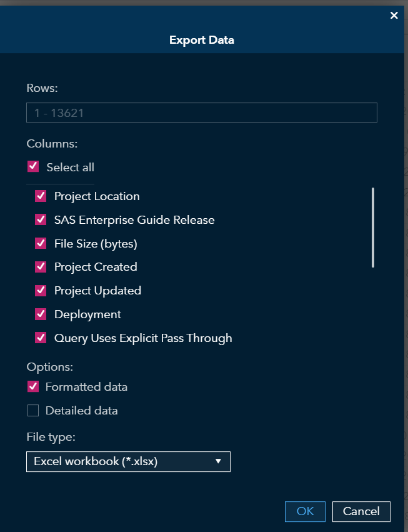Click the Formatted data checkmark icon

click(x=33, y=386)
